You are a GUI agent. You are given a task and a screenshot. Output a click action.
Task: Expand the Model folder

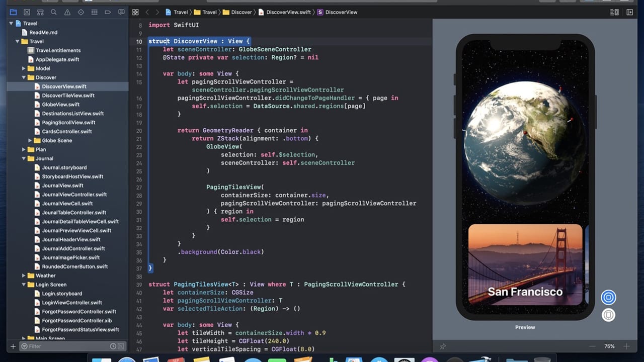(x=24, y=68)
